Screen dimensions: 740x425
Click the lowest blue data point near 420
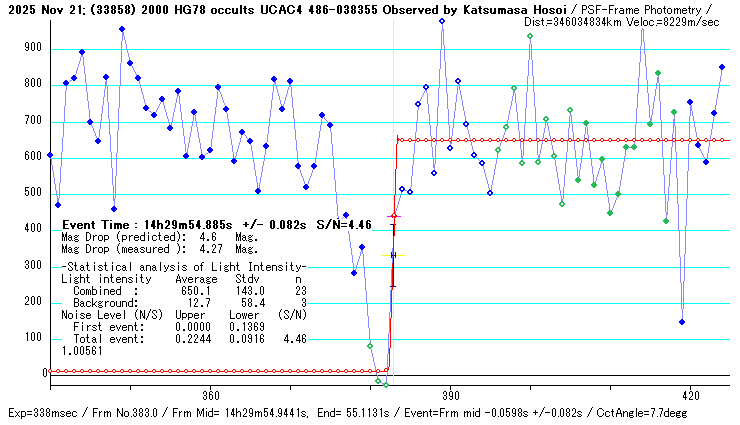tap(682, 322)
